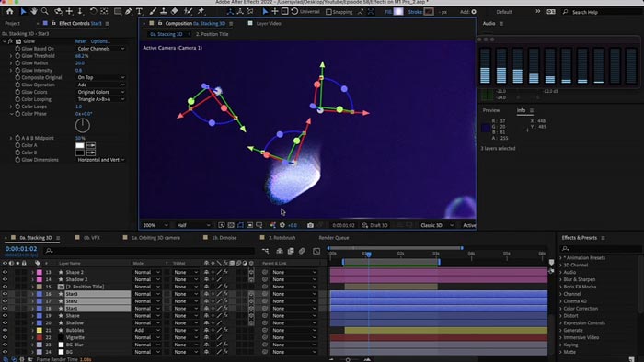This screenshot has height=362, width=644.
Task: Click the timeline current time 0:00:01:02
Action: point(21,248)
